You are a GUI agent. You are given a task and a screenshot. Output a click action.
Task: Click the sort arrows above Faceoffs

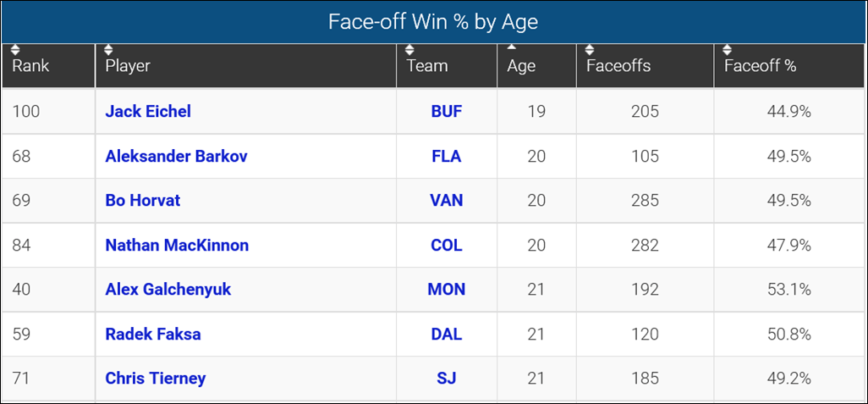point(591,50)
